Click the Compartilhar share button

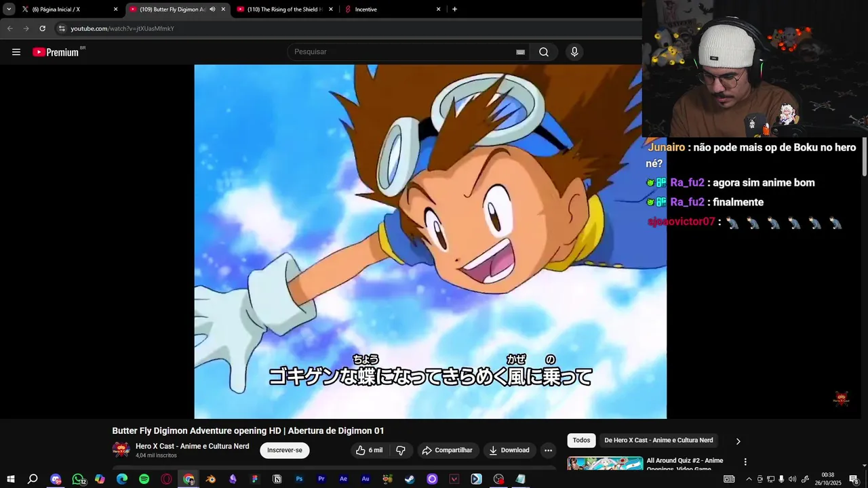(x=447, y=450)
